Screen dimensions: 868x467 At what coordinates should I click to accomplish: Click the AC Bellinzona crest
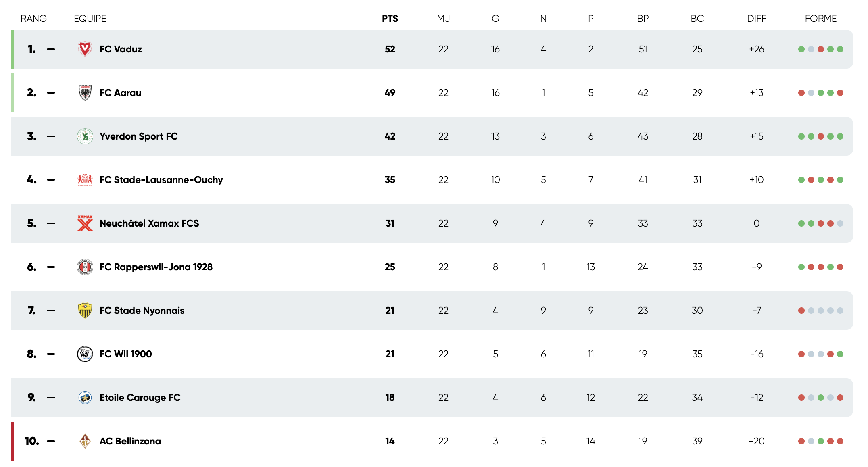click(85, 441)
